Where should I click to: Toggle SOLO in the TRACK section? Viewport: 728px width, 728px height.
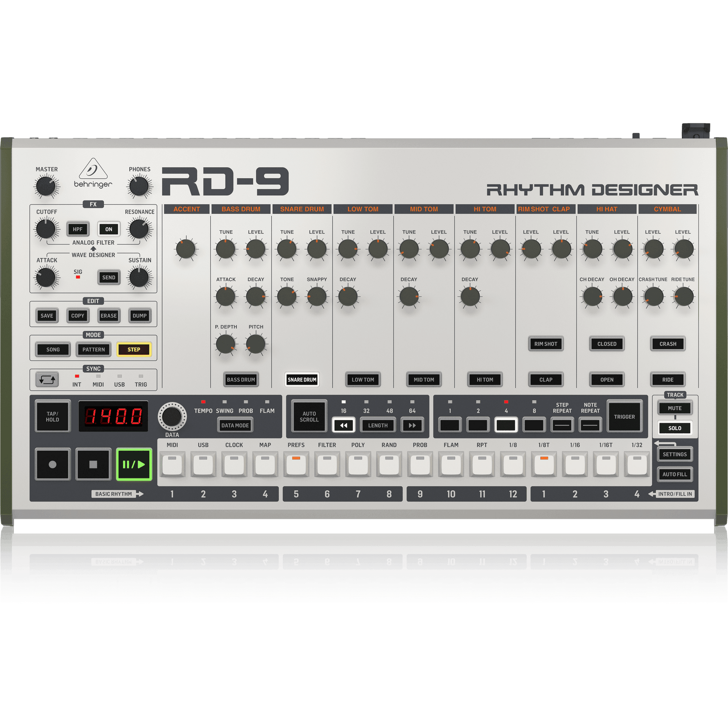(x=675, y=428)
